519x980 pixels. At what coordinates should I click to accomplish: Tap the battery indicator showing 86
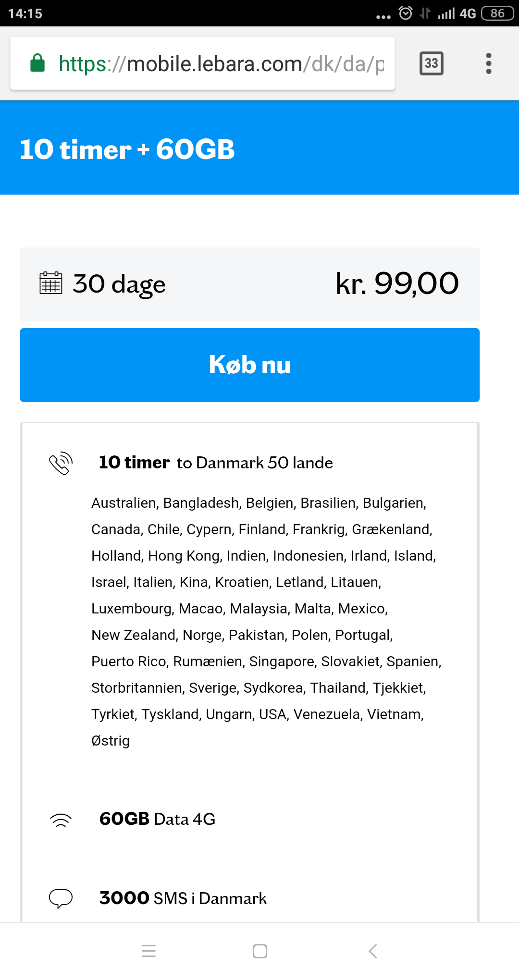(497, 13)
